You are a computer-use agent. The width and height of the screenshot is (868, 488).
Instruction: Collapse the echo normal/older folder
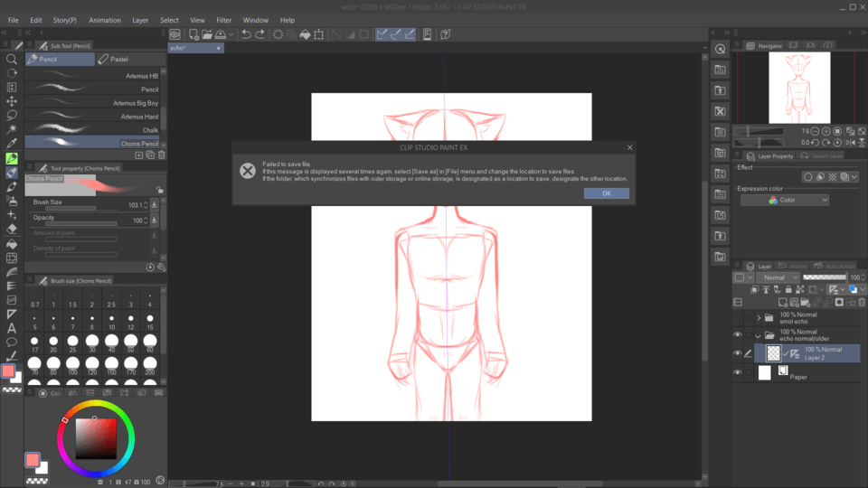[x=759, y=335]
